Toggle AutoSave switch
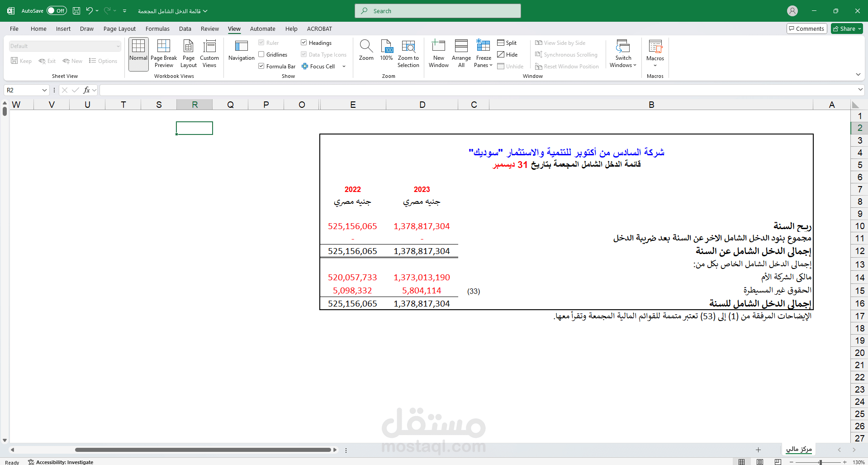Viewport: 868px width, 465px height. [x=57, y=11]
